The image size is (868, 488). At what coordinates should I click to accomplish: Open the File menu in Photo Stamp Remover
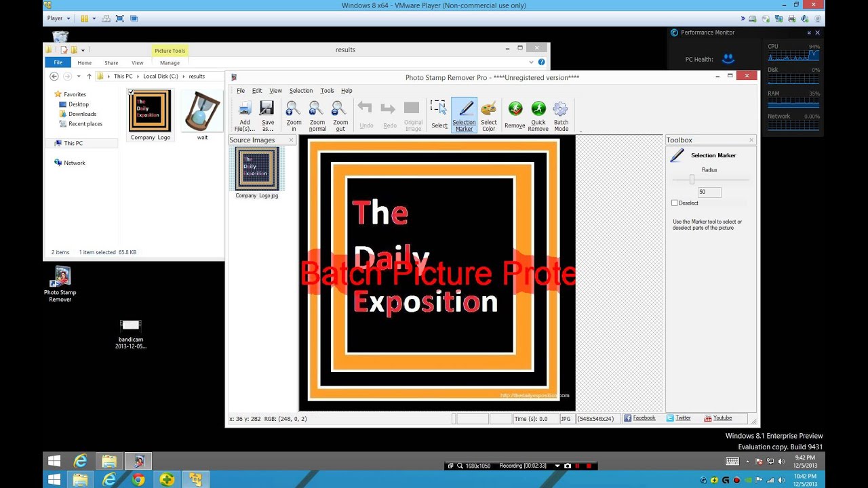pos(240,91)
